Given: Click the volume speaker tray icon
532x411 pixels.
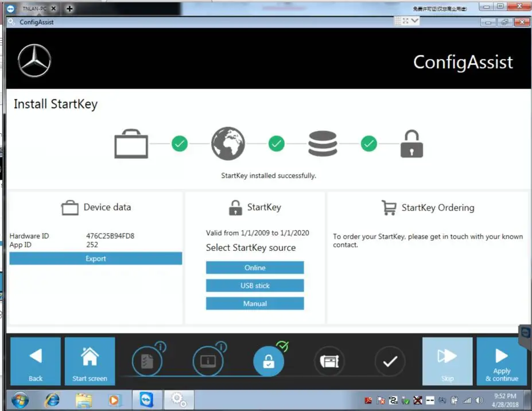Looking at the screenshot, I should pyautogui.click(x=479, y=401).
